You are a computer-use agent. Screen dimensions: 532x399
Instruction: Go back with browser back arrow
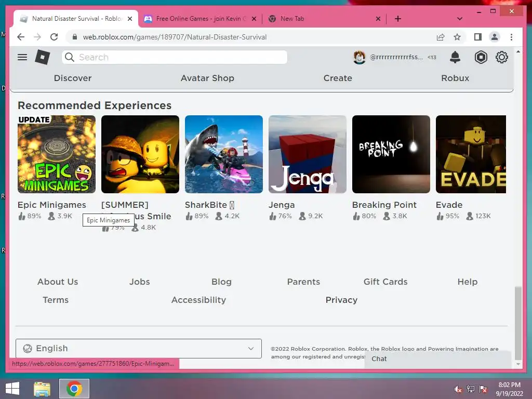click(21, 37)
